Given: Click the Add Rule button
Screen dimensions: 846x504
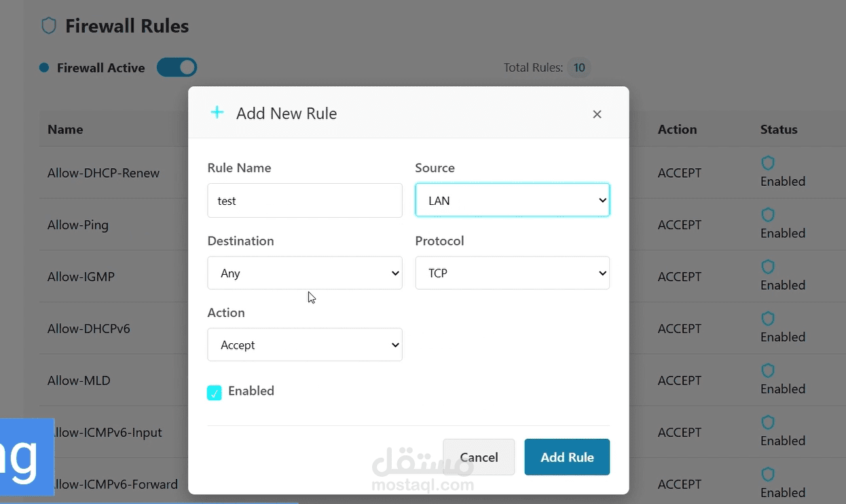Looking at the screenshot, I should pyautogui.click(x=567, y=457).
